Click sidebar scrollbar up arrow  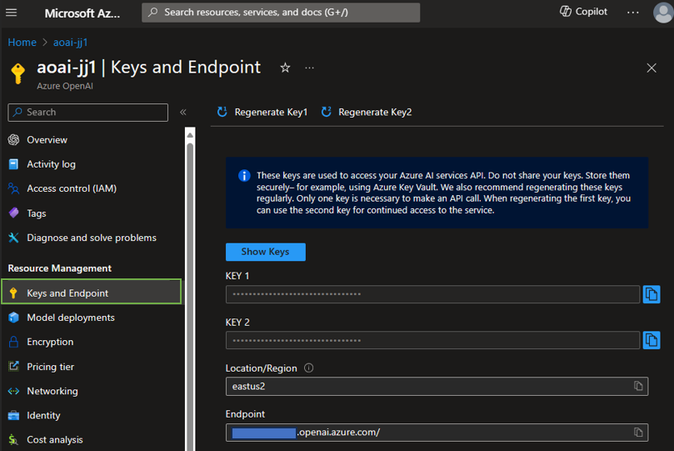[190, 135]
